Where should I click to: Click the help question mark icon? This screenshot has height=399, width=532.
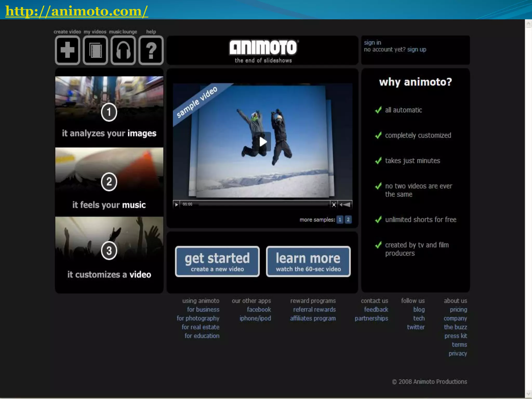[x=151, y=50]
